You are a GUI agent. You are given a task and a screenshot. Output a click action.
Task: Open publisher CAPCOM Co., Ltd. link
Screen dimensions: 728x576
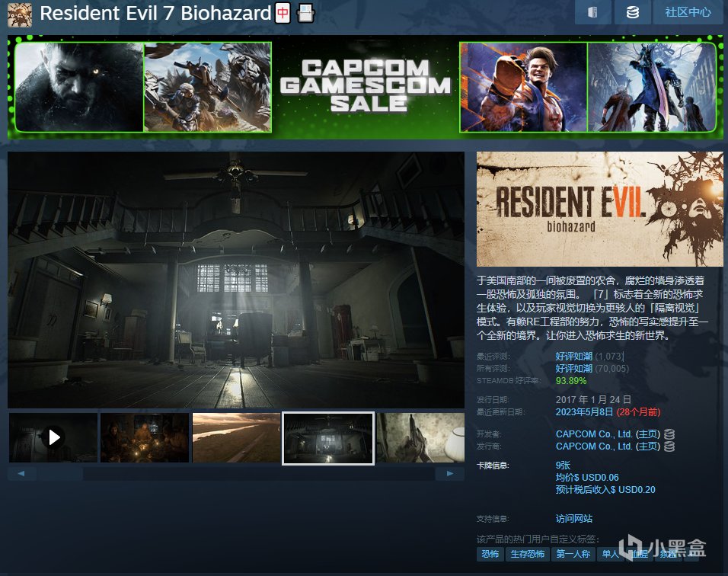[x=594, y=446]
